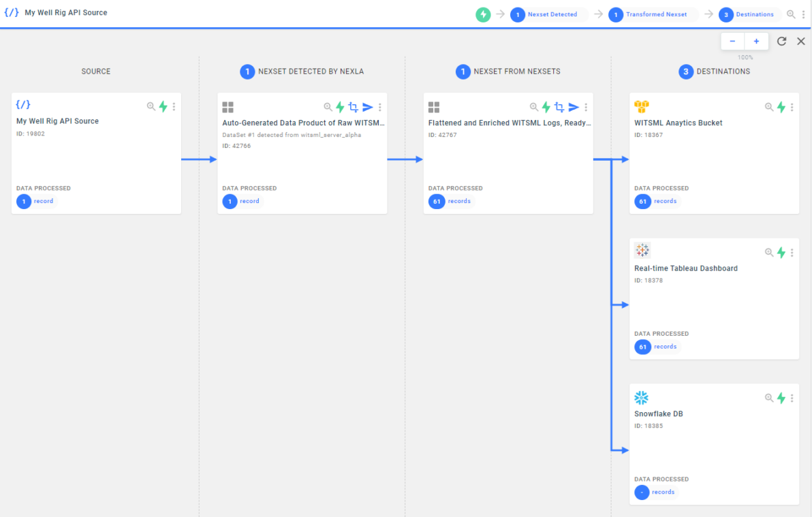Toggle lightning status on Snowflake DB destination
Screen dimensions: 812x517
tap(781, 398)
